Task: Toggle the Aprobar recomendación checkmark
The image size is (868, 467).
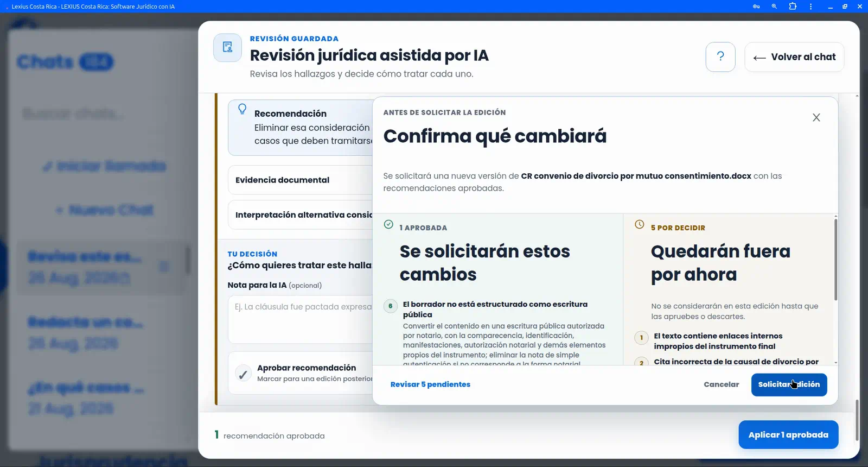Action: pos(243,374)
